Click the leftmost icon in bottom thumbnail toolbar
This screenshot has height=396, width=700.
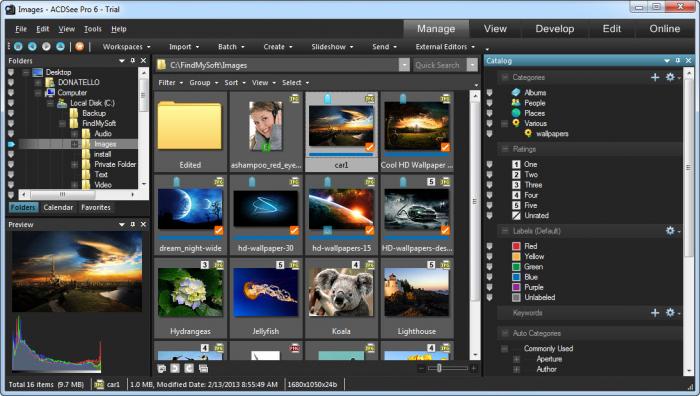(162, 368)
